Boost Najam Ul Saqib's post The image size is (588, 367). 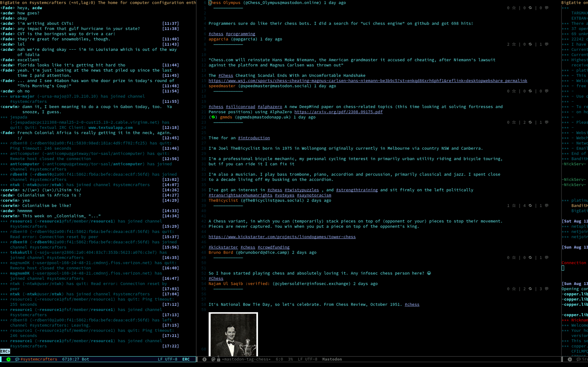point(530,289)
